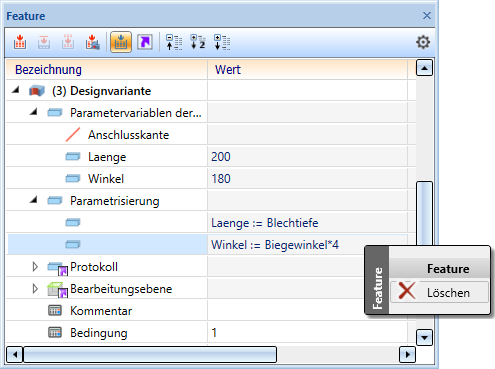Screen dimensions: 495x369
Task: Select the Winkel parameter row
Action: click(x=211, y=179)
